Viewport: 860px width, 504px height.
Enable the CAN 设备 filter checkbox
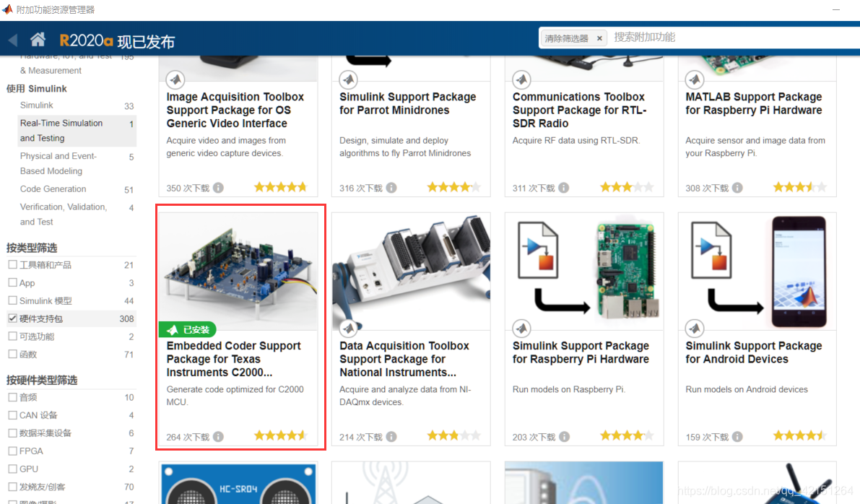12,415
